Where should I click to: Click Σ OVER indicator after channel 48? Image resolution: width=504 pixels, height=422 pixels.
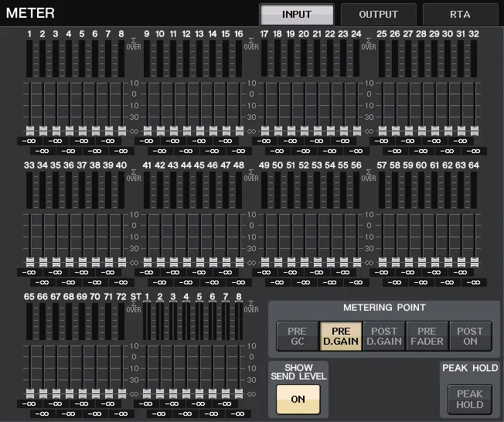pyautogui.click(x=251, y=175)
